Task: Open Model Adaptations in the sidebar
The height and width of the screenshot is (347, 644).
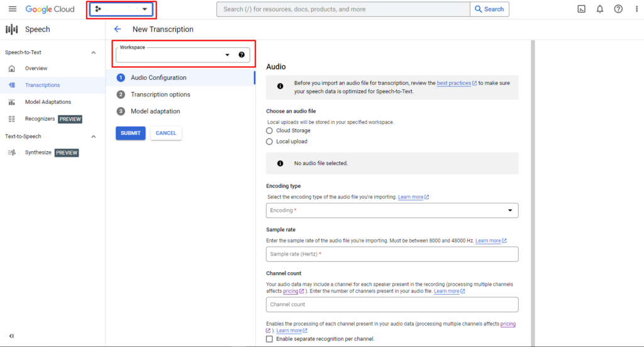Action: click(48, 102)
